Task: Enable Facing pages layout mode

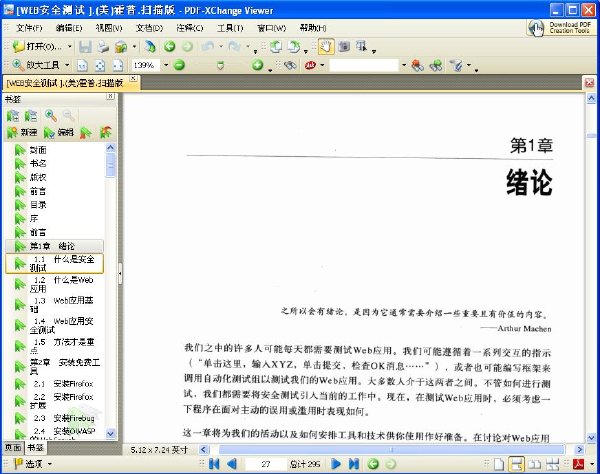Action: pyautogui.click(x=535, y=464)
